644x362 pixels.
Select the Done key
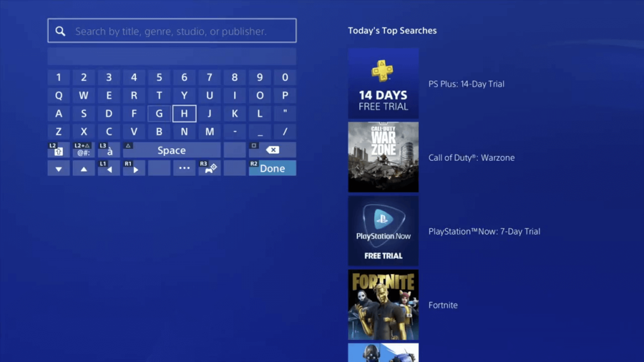[272, 168]
